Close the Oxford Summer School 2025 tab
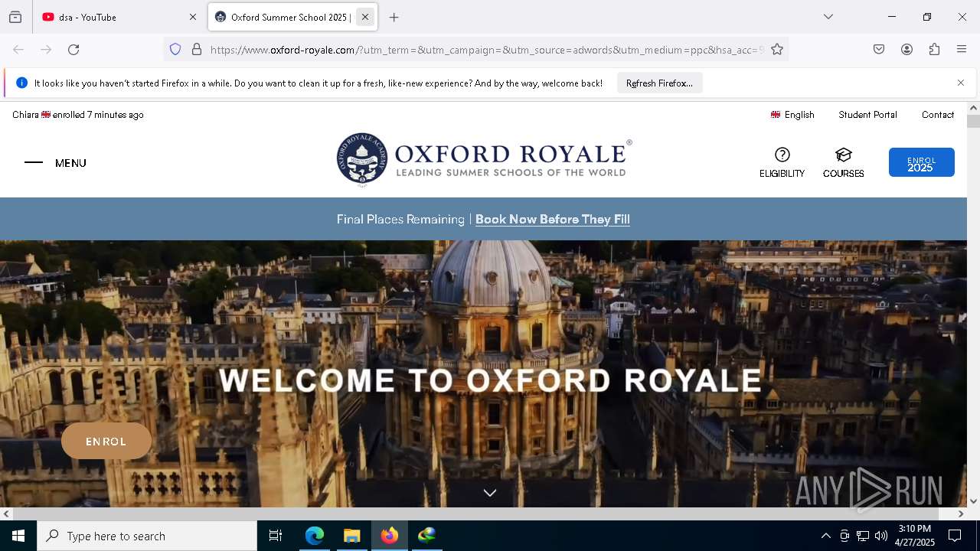This screenshot has height=551, width=980. tap(365, 17)
